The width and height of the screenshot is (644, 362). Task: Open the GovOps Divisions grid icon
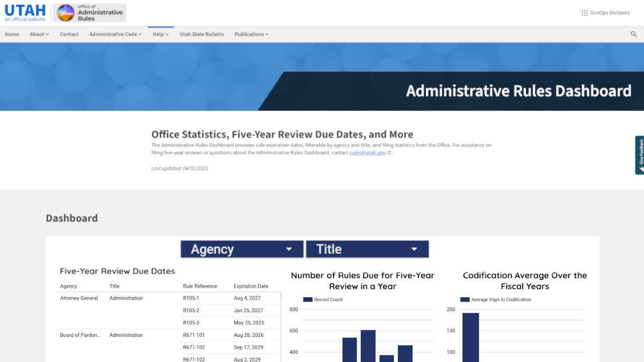tap(584, 13)
